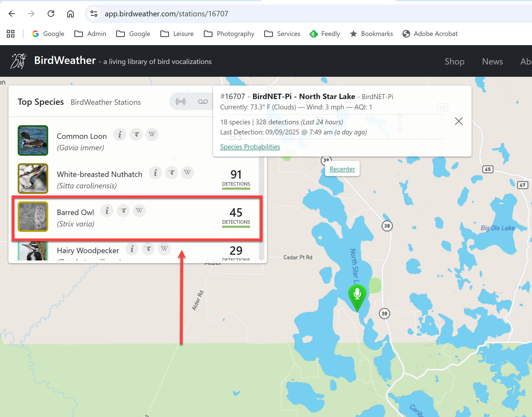Switch to voicemail-style toggle icon
The height and width of the screenshot is (417, 532).
[203, 102]
